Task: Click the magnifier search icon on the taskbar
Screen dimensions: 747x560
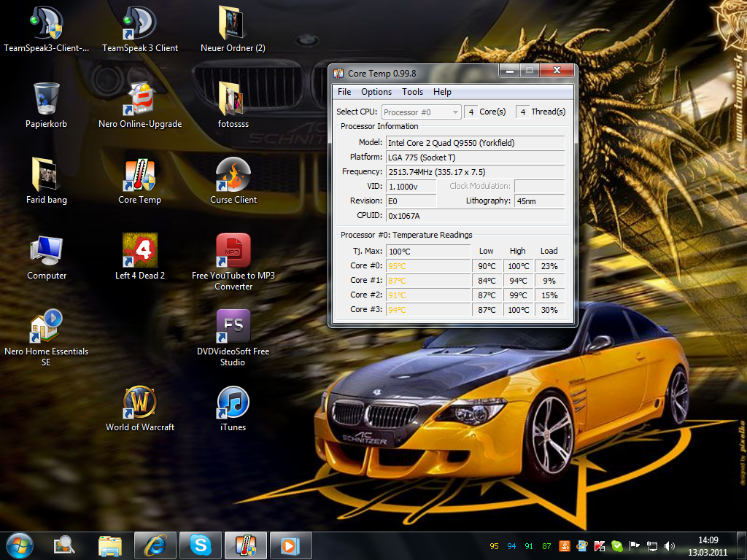Action: (64, 545)
